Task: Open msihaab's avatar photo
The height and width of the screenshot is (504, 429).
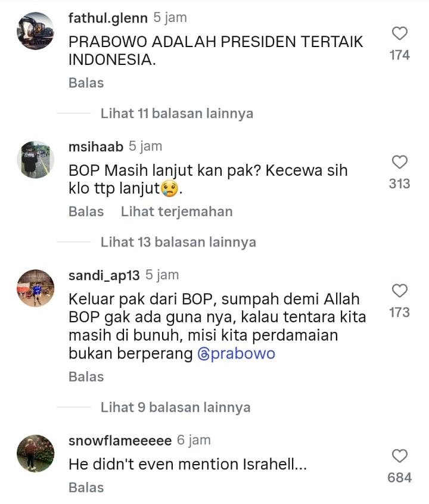Action: (35, 160)
